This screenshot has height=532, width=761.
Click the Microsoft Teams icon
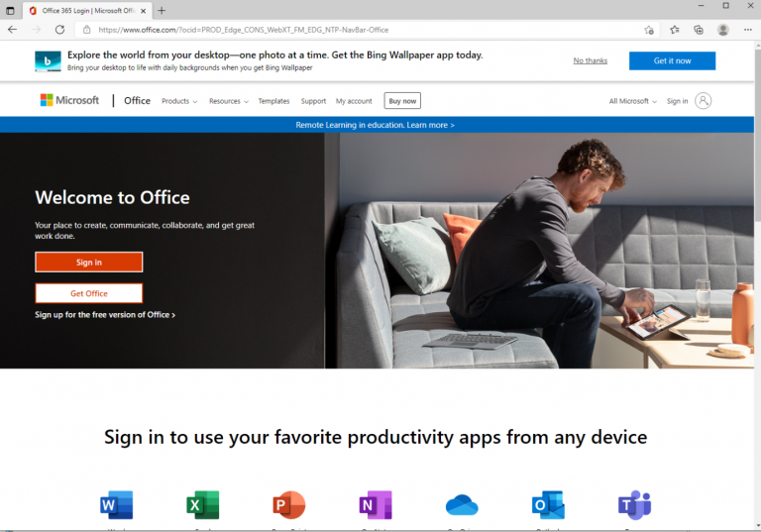coord(634,505)
